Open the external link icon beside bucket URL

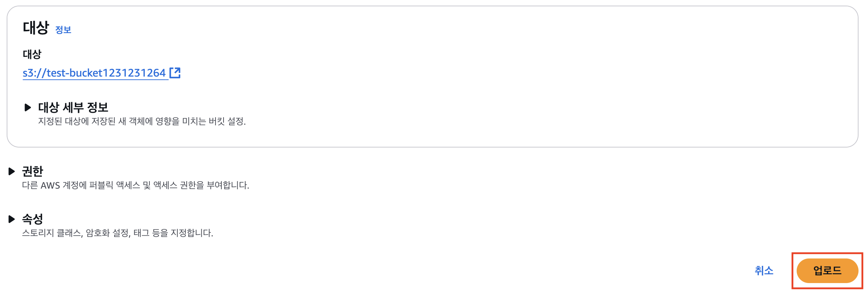pos(175,73)
